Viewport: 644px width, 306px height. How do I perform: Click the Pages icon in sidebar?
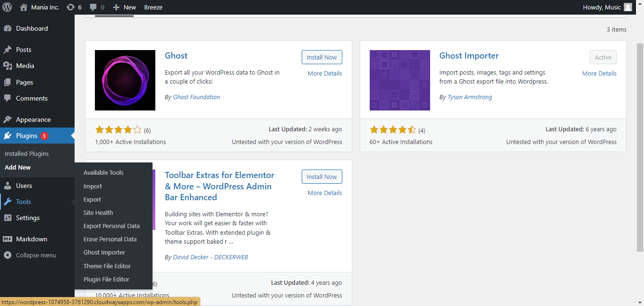coord(8,82)
